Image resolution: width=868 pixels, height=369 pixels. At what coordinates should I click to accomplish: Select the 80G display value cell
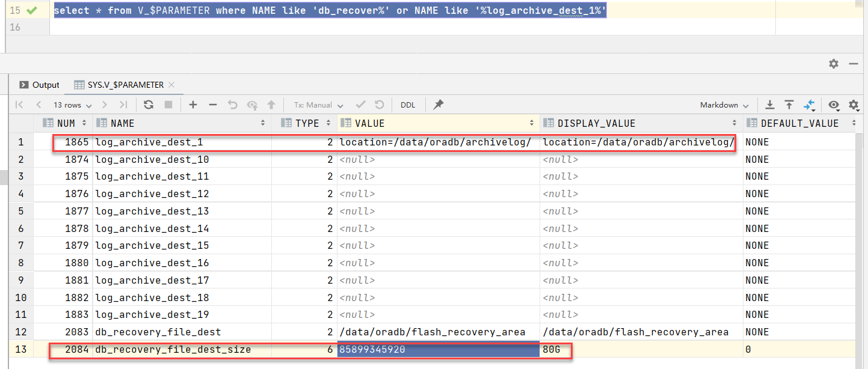pos(641,349)
